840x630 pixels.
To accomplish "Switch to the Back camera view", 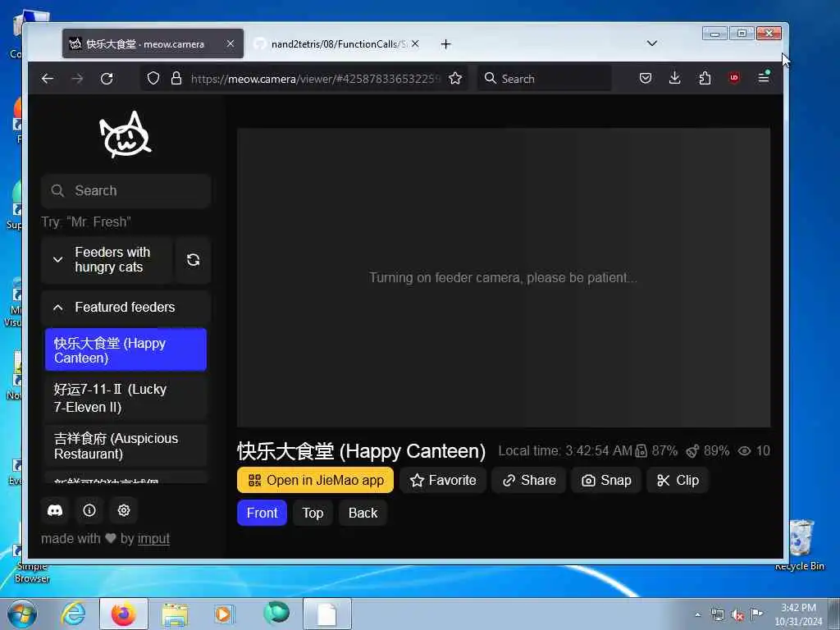I will point(363,514).
